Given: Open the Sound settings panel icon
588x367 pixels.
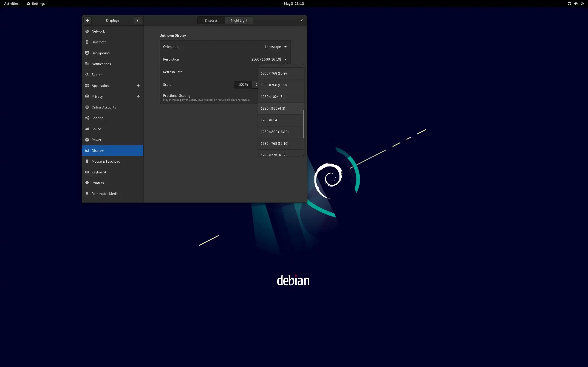Looking at the screenshot, I should point(87,129).
